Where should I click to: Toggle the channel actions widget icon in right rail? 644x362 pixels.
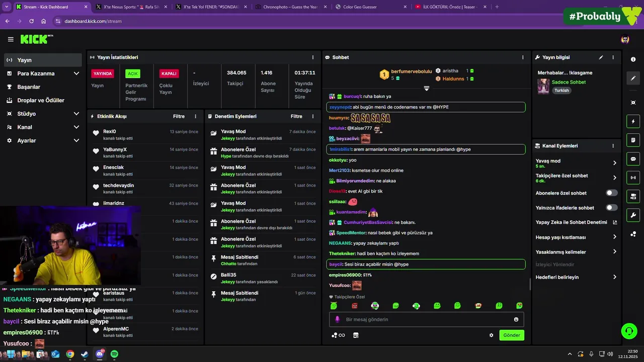pyautogui.click(x=633, y=196)
